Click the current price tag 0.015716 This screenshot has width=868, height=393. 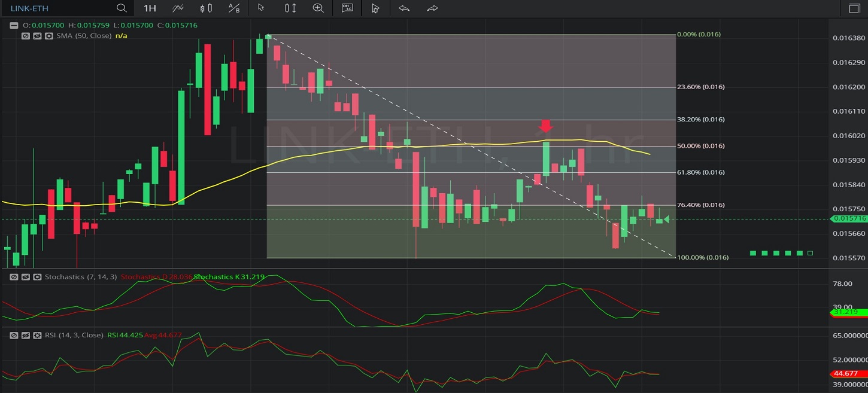click(848, 219)
